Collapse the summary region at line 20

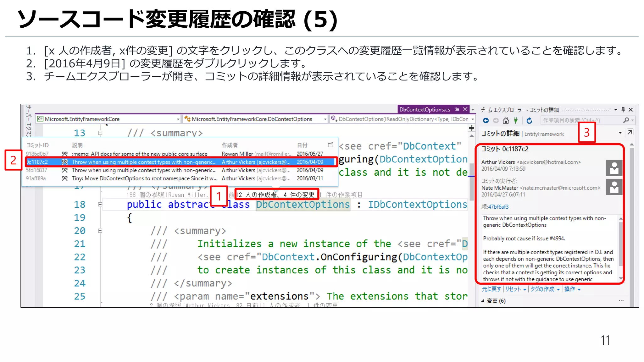pyautogui.click(x=100, y=231)
